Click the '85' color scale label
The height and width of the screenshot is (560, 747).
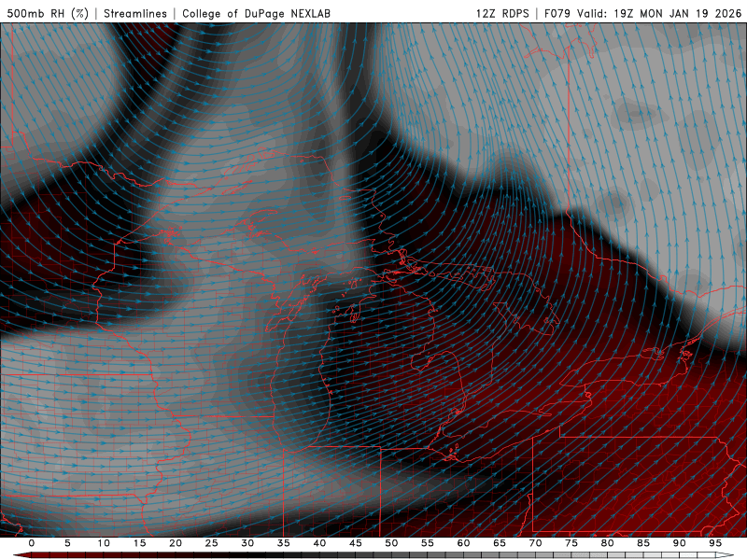coord(643,543)
